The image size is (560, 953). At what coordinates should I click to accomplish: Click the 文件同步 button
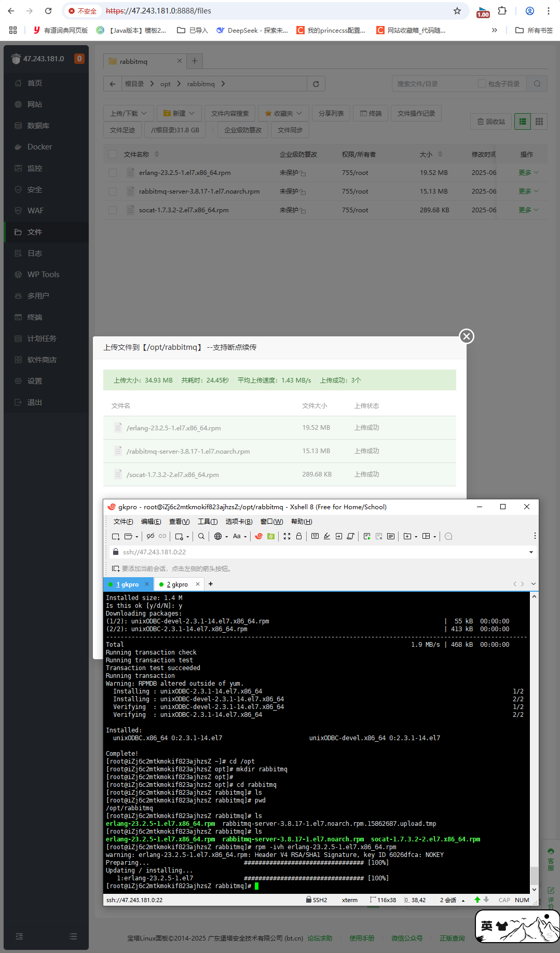pyautogui.click(x=290, y=130)
